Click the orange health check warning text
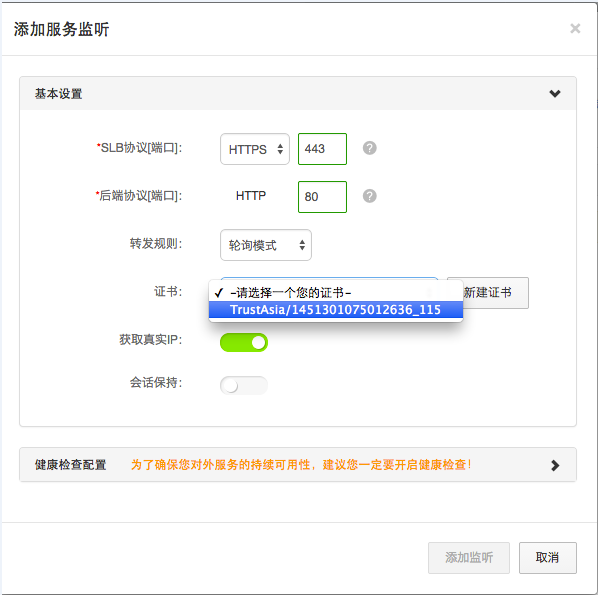The width and height of the screenshot is (598, 595). click(x=301, y=465)
